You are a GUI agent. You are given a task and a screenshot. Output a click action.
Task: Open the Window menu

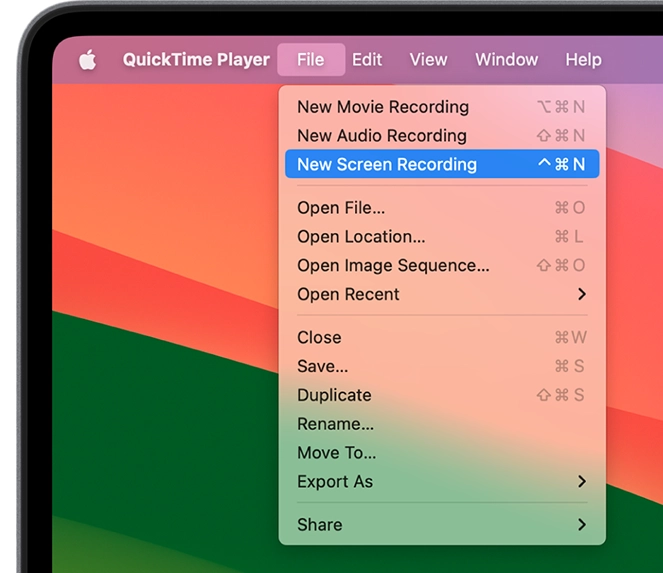coord(507,60)
